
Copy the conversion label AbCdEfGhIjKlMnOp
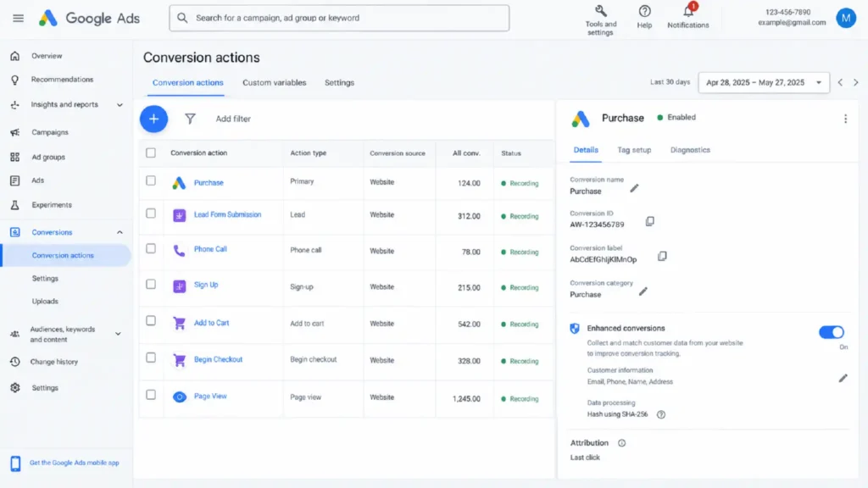(x=662, y=256)
